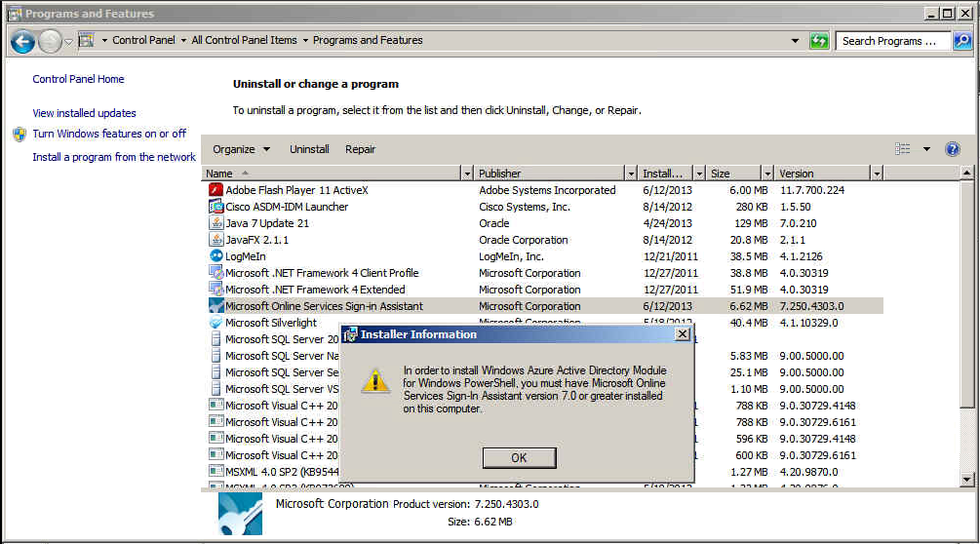980x544 pixels.
Task: Click the Java 7 Update 21 icon
Action: 216,223
